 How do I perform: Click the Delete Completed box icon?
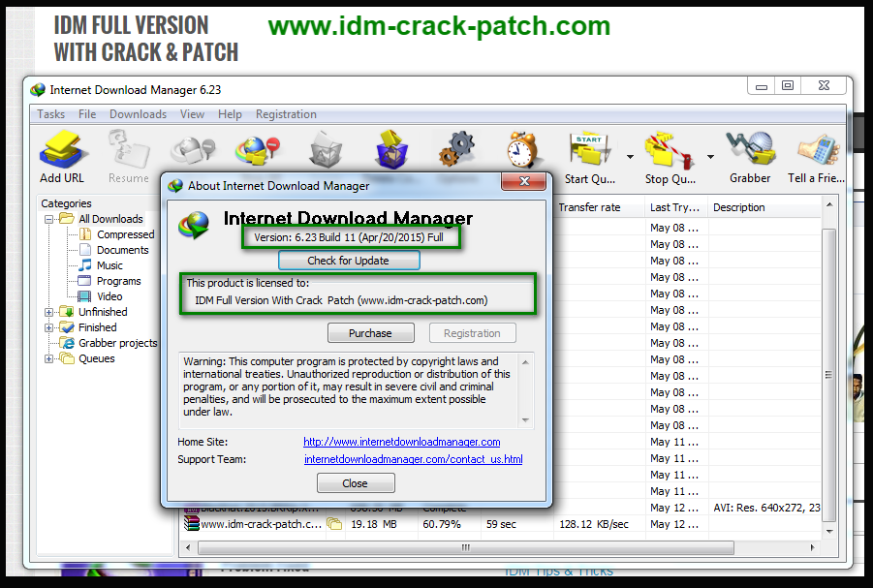[391, 149]
